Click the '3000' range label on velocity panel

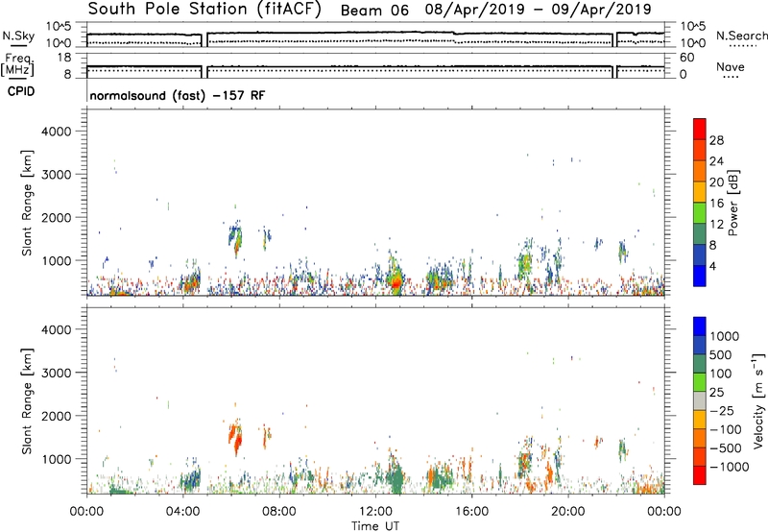(57, 373)
